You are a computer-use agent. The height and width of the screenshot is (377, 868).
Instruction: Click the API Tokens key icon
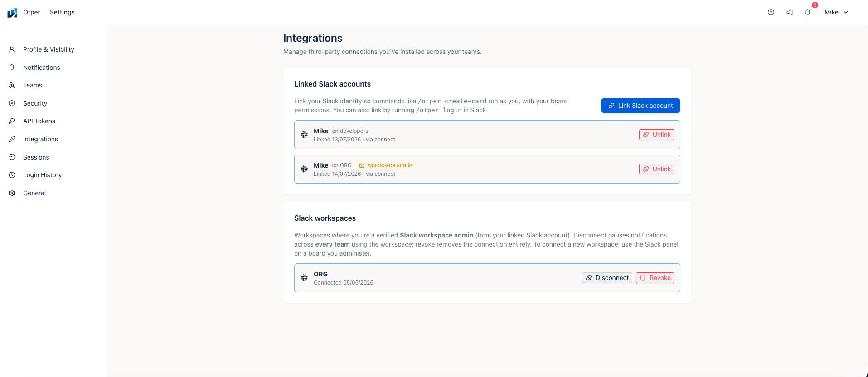point(12,121)
